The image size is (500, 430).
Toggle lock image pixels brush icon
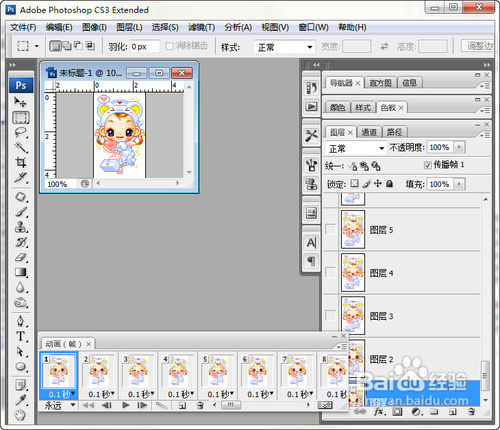coord(367,184)
